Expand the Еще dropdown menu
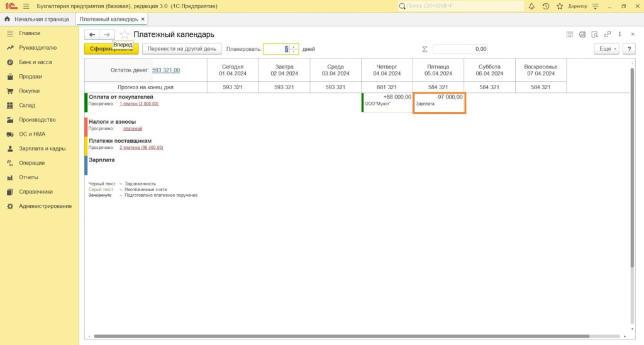This screenshot has height=345, width=644. pos(606,48)
